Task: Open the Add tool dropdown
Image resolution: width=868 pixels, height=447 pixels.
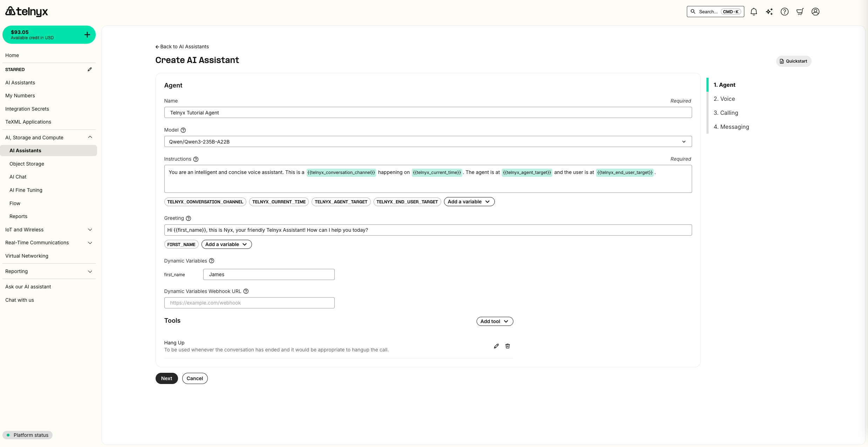Action: pyautogui.click(x=494, y=321)
